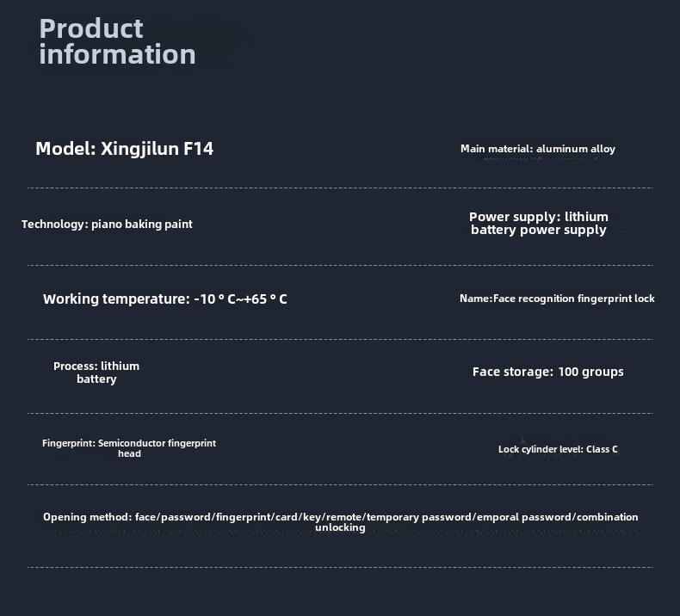Click Main material: aluminum alloy text
Image resolution: width=680 pixels, height=616 pixels.
tap(538, 149)
